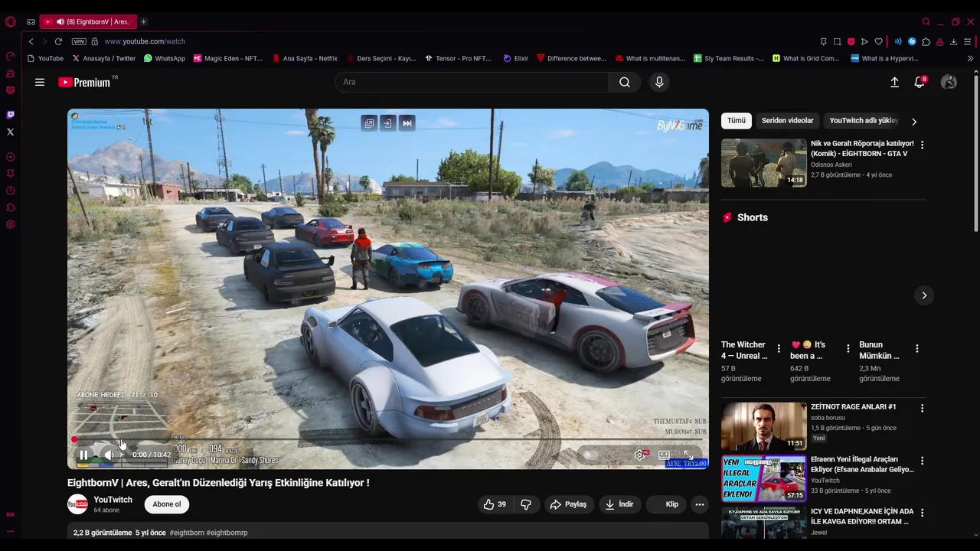Open the extensions puzzle icon
Viewport: 980px width, 551px height.
pyautogui.click(x=926, y=41)
